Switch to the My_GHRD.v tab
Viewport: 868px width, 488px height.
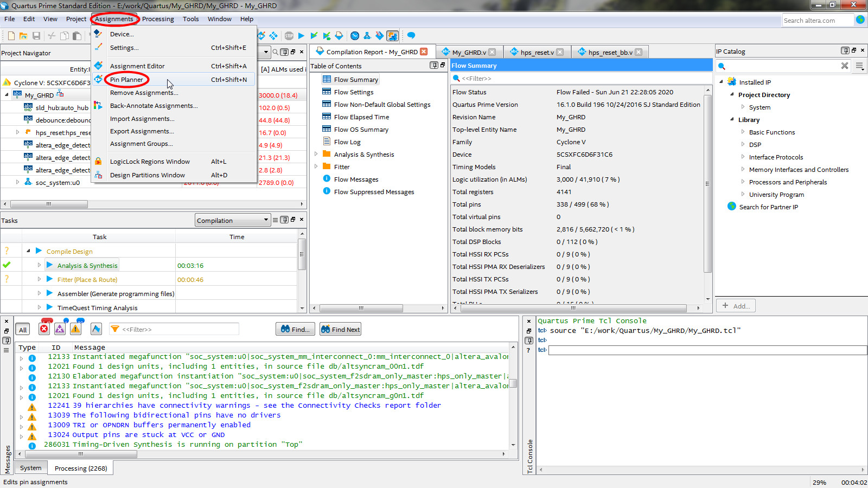(469, 52)
